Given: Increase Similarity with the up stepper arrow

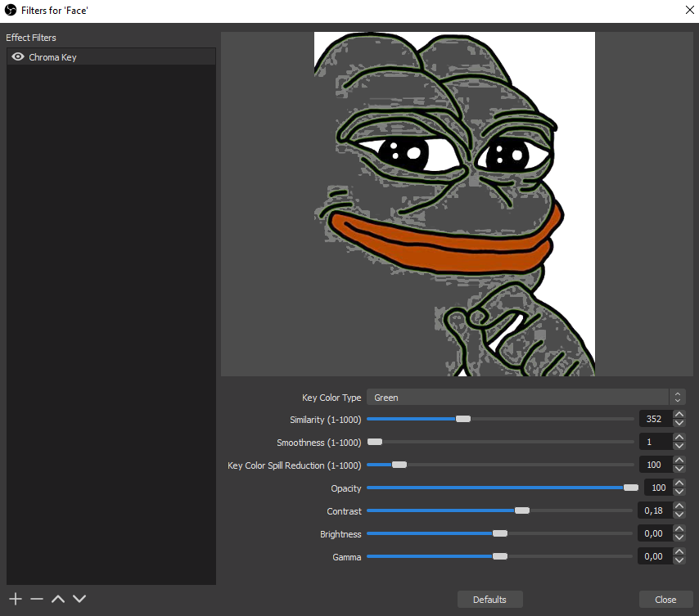Looking at the screenshot, I should click(x=679, y=415).
